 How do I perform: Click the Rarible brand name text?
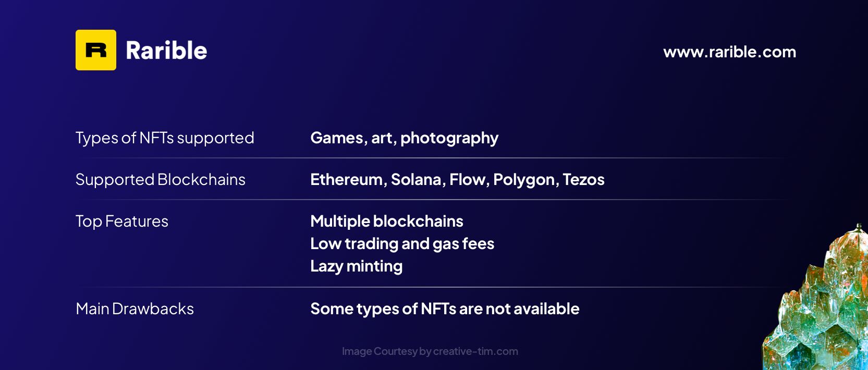point(166,51)
